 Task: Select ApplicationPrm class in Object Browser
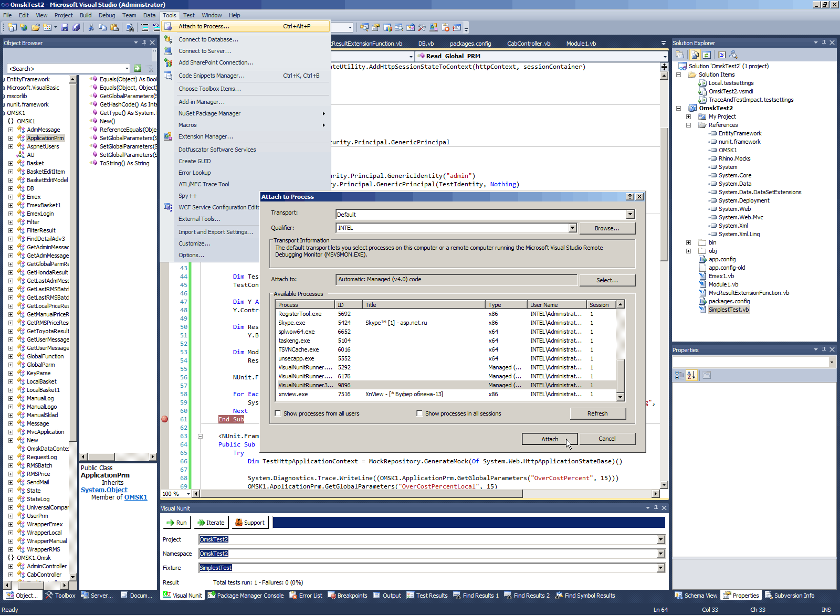pos(45,138)
